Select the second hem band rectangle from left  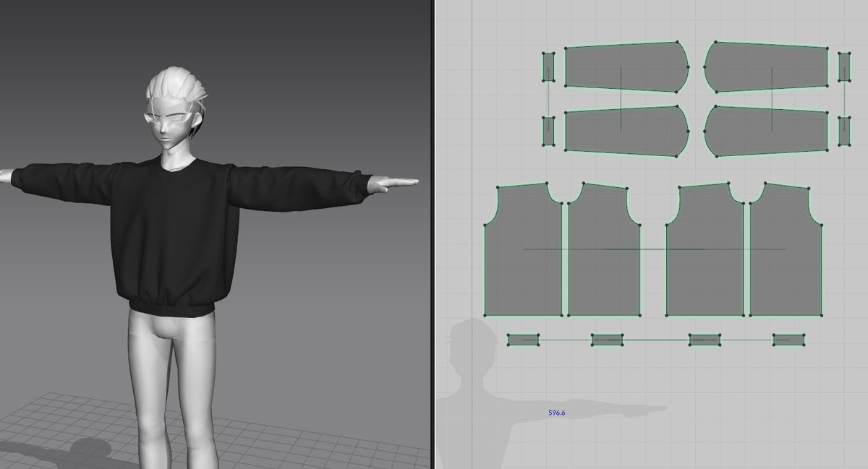coord(608,340)
